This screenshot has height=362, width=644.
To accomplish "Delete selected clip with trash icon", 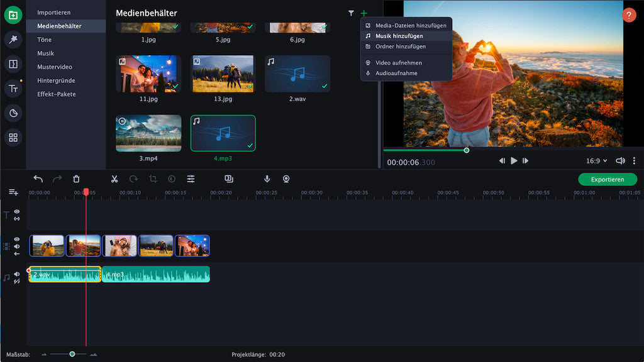I will pyautogui.click(x=76, y=179).
